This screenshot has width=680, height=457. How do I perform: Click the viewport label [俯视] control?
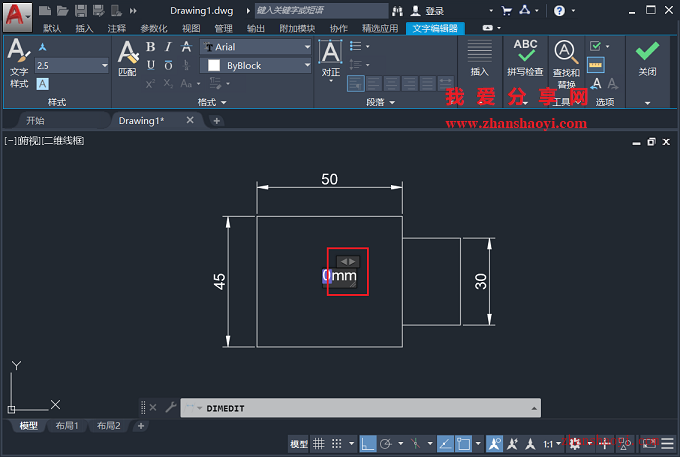(x=29, y=140)
